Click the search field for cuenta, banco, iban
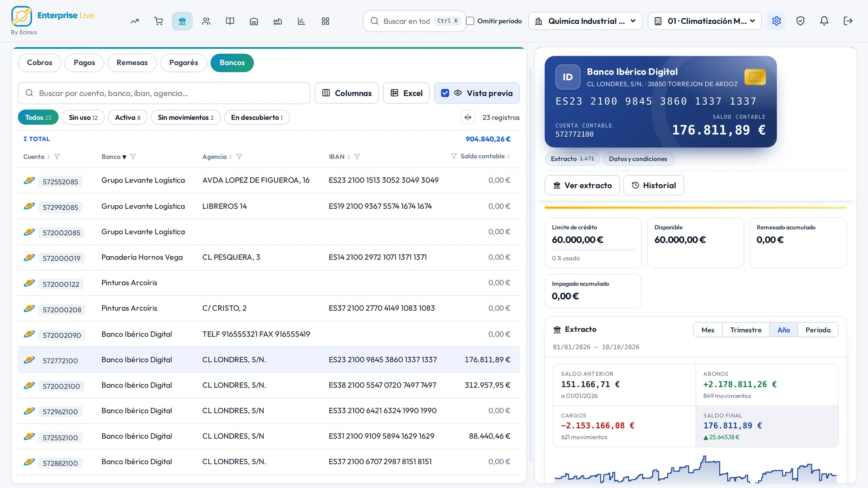The width and height of the screenshot is (868, 488). (x=164, y=93)
